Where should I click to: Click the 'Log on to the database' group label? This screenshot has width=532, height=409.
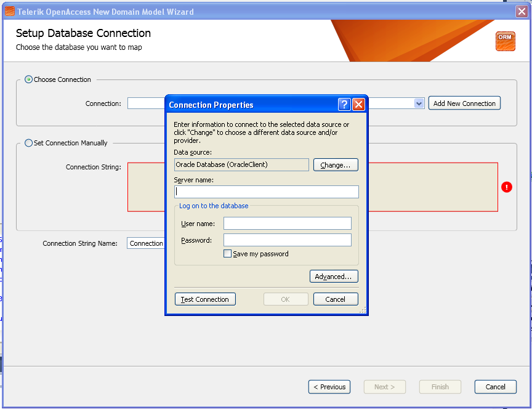pos(214,206)
